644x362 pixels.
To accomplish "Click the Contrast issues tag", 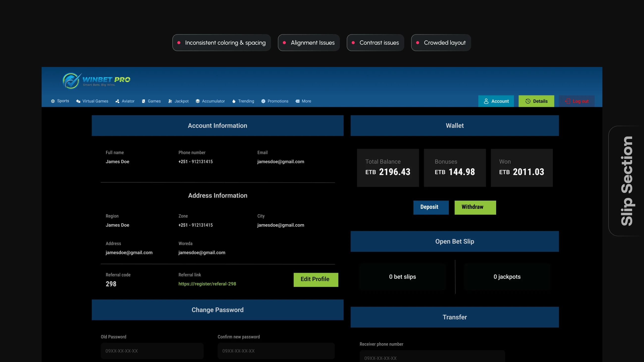I will (375, 43).
